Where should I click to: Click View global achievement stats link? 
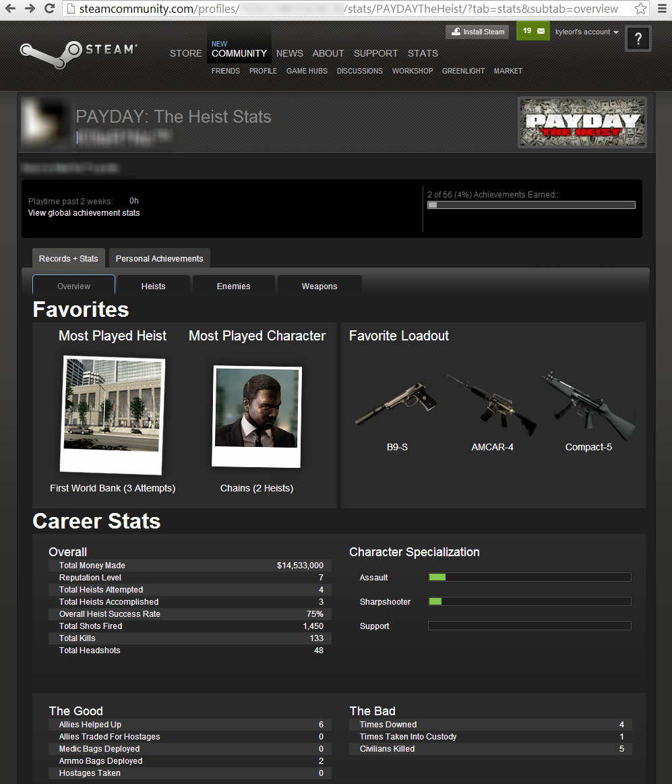84,213
